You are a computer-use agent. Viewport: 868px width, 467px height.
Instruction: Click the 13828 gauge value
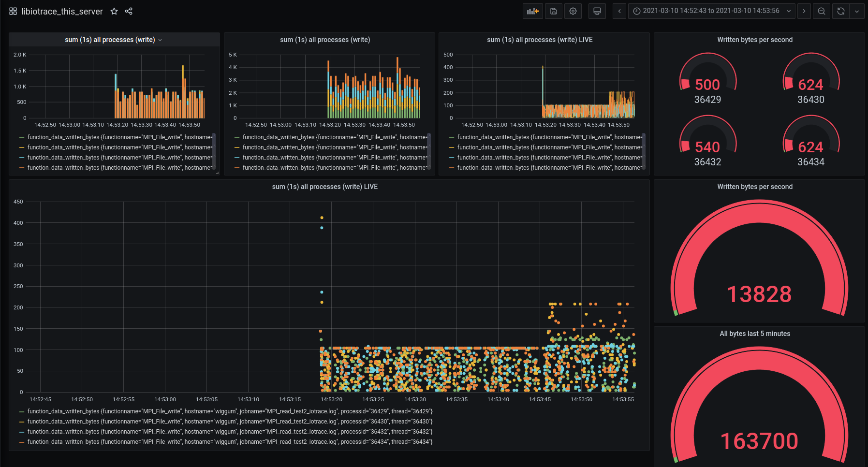pyautogui.click(x=759, y=294)
